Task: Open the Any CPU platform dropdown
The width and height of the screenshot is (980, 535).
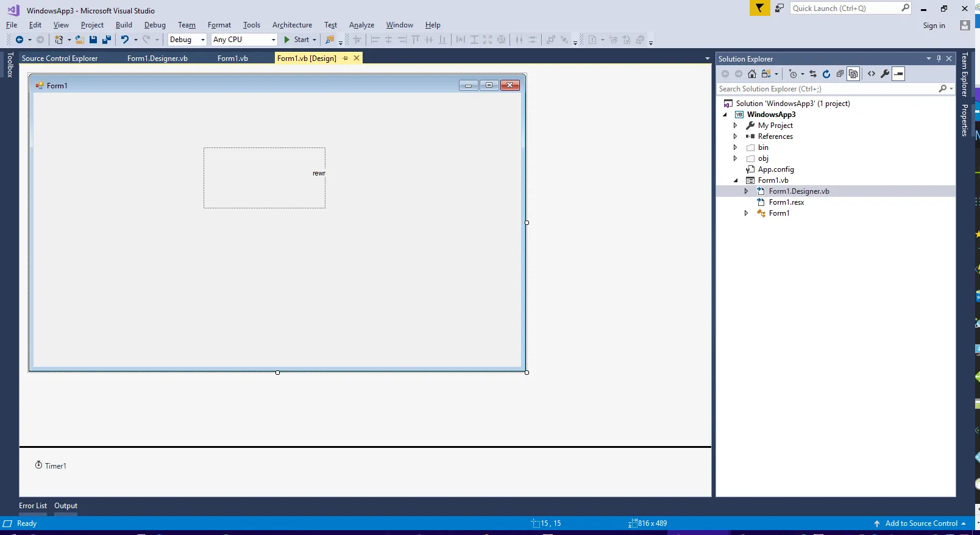Action: tap(273, 40)
